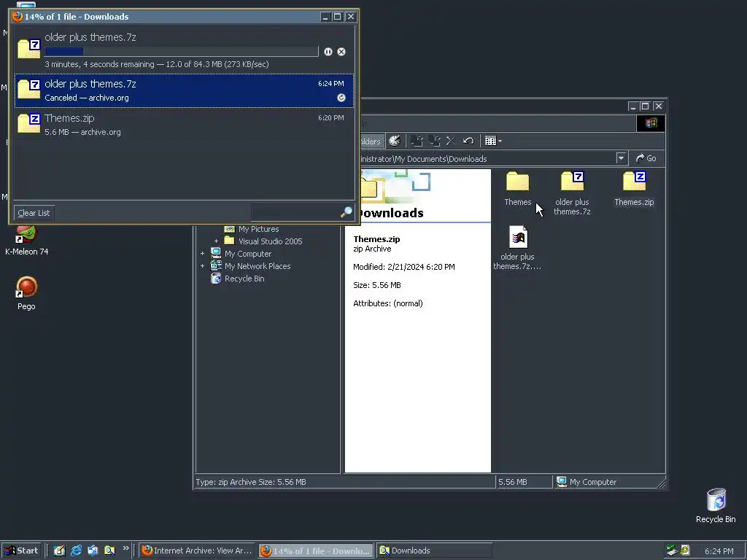Open the Pego desktop shortcut
The height and width of the screenshot is (560, 747).
coord(27,293)
